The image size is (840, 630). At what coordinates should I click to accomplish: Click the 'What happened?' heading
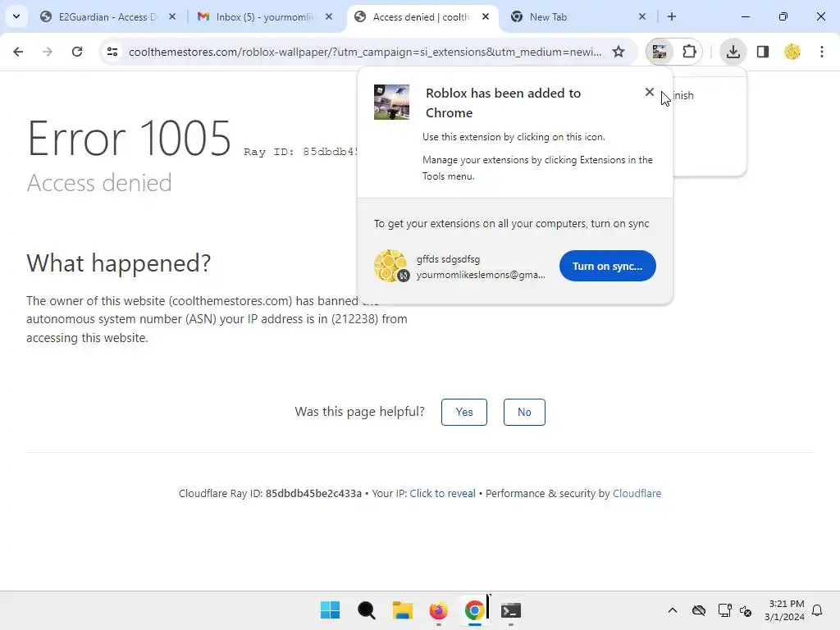[119, 263]
